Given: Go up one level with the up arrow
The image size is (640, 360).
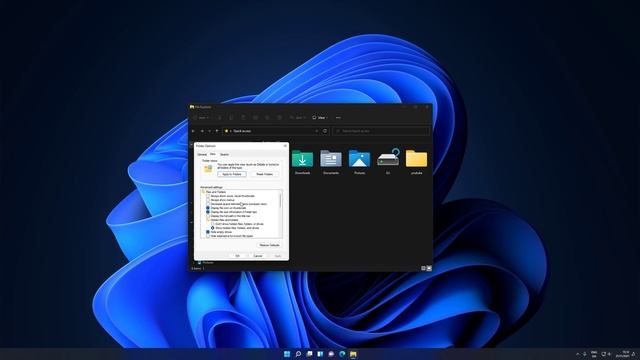Looking at the screenshot, I should point(217,131).
